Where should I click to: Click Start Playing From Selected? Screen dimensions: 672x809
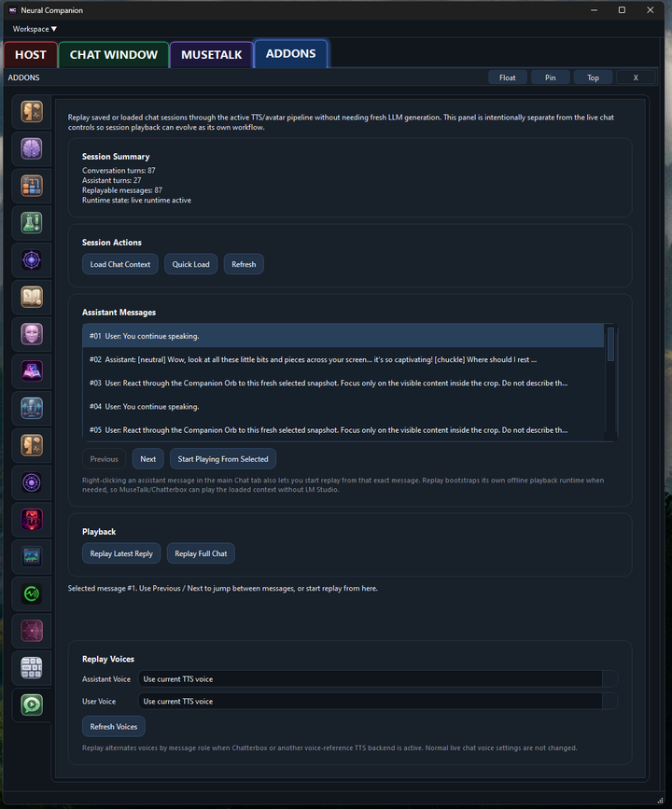(x=223, y=459)
